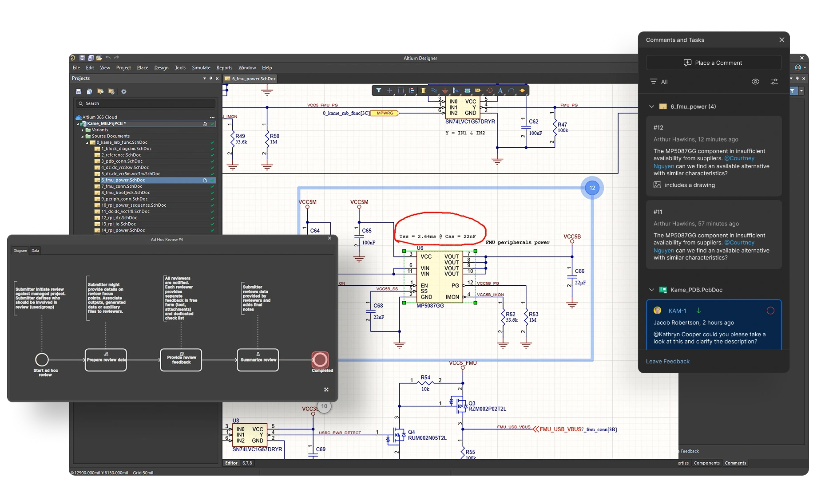This screenshot has width=817, height=504.
Task: Pick the GND power port tool
Action: [445, 91]
